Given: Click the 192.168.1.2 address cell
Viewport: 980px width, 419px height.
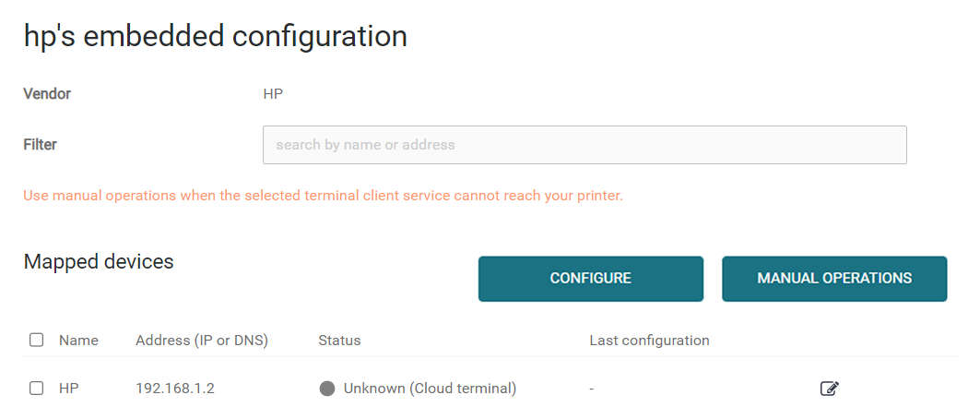Looking at the screenshot, I should tap(175, 389).
